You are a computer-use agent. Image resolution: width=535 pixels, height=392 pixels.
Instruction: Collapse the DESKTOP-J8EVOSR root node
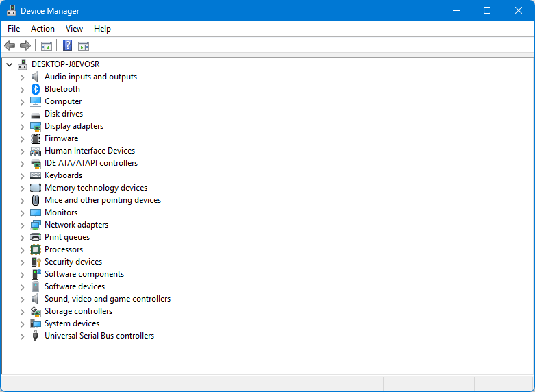point(9,64)
